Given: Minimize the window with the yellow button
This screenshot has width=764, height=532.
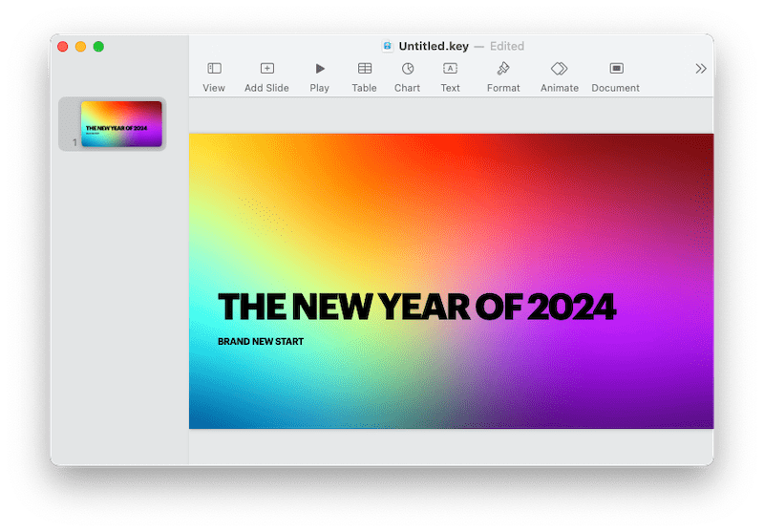Looking at the screenshot, I should [x=80, y=47].
